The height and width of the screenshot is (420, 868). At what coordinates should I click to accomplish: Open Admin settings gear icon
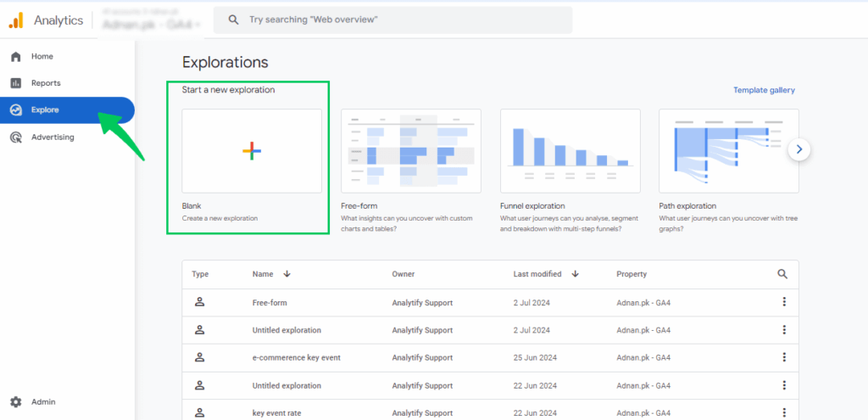point(16,402)
